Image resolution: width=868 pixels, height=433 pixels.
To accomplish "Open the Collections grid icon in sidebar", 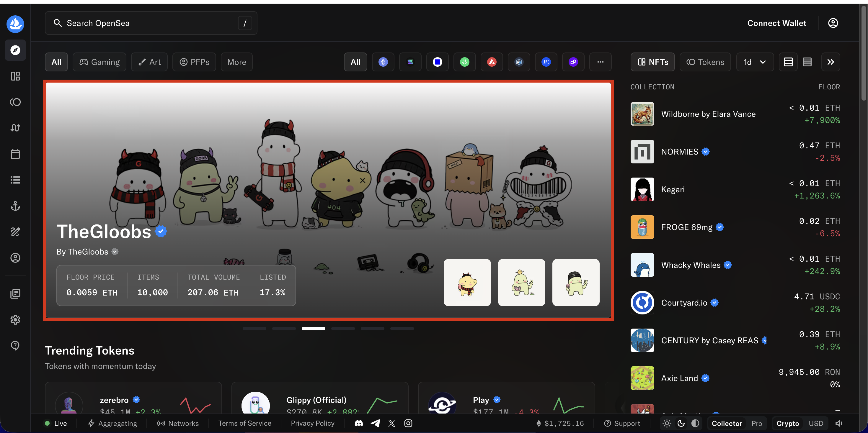I will (15, 76).
